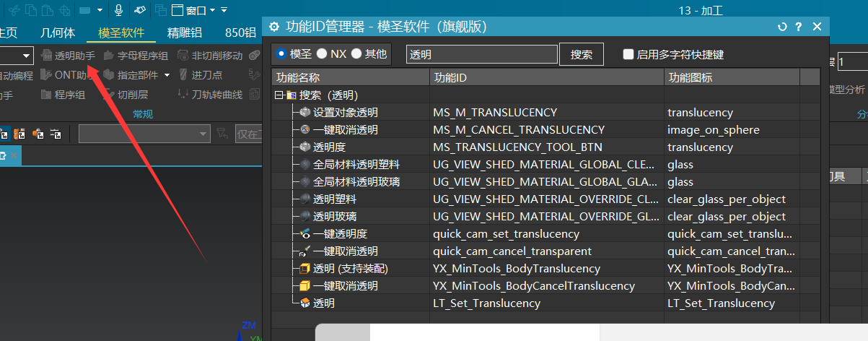Click the microphone icon in the top toolbar
This screenshot has width=868, height=341.
coord(119,10)
